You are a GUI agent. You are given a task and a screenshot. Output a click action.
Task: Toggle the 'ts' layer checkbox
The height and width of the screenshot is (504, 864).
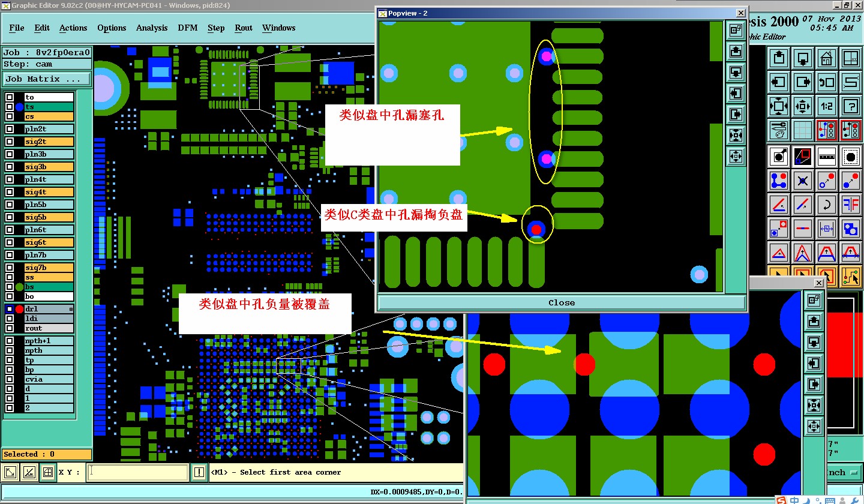click(10, 107)
